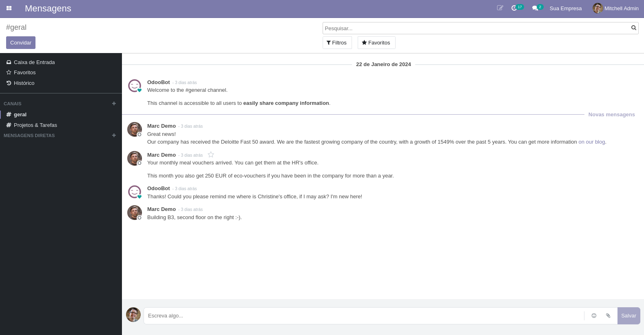Open the Mitchell Admin user menu

click(616, 8)
